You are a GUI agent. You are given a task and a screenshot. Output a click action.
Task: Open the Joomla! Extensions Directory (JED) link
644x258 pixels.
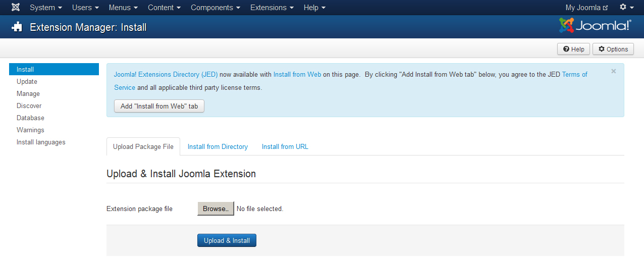coord(166,74)
